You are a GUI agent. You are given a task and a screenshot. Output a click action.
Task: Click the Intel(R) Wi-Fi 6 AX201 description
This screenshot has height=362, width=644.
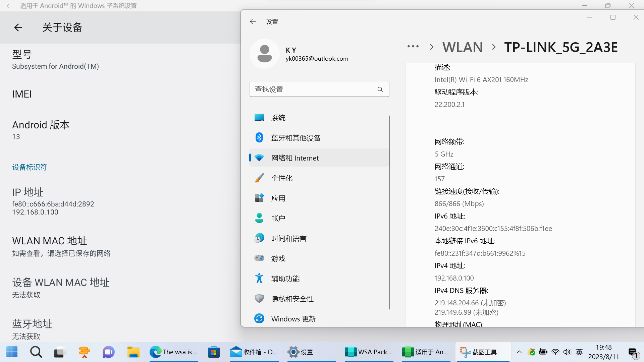pyautogui.click(x=481, y=80)
